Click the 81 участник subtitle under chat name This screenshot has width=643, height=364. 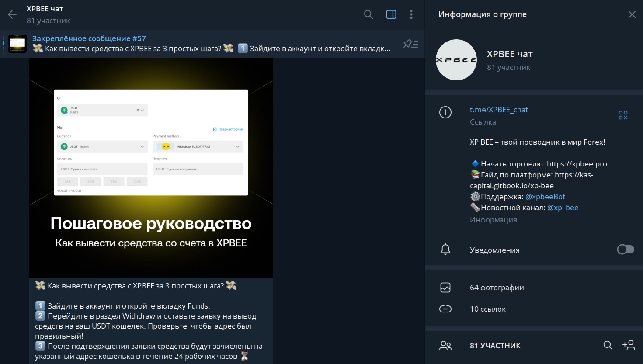pos(48,21)
